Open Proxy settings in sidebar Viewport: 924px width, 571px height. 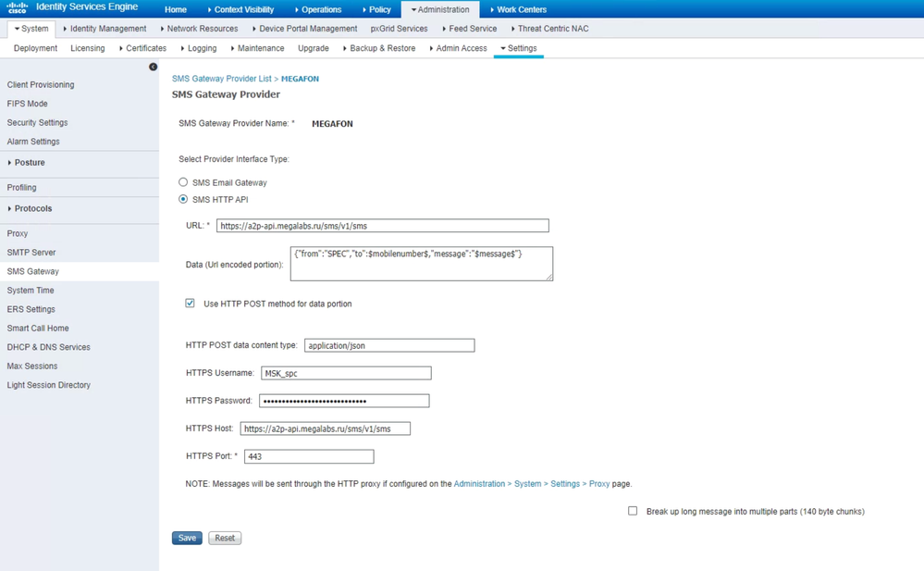click(x=17, y=233)
